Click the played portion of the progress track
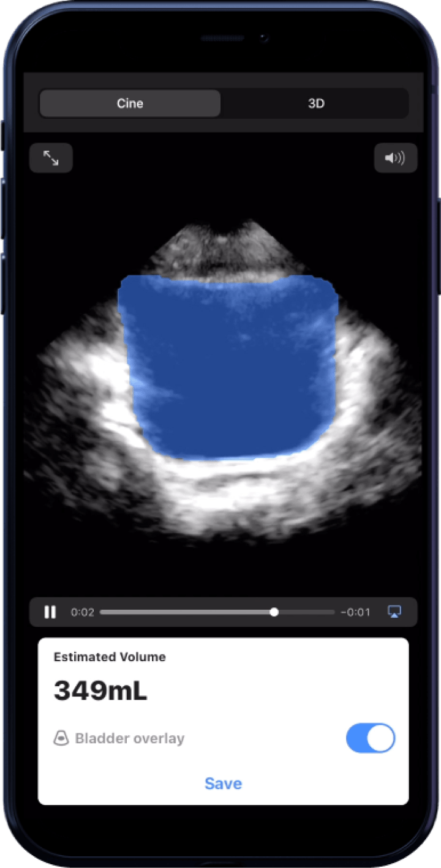 (x=184, y=612)
